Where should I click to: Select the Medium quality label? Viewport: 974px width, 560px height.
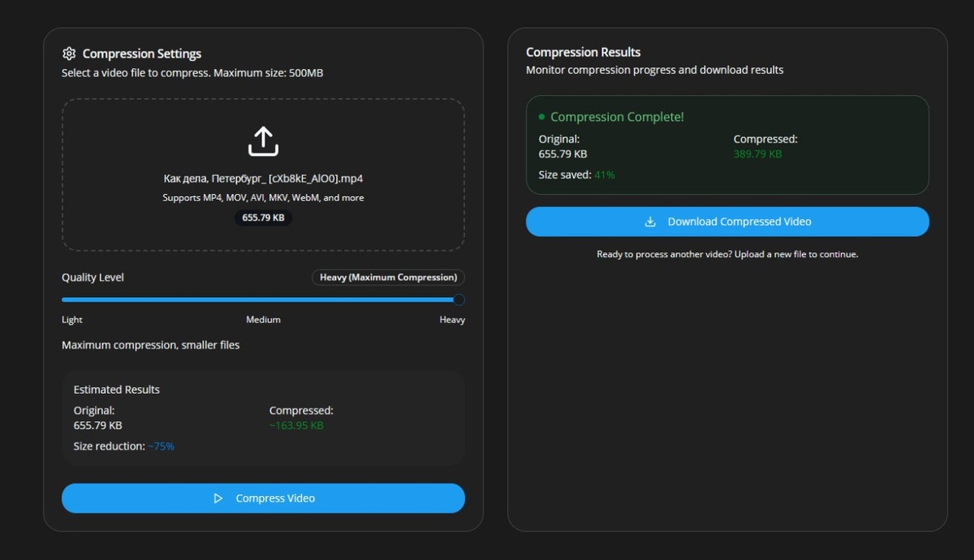pyautogui.click(x=263, y=320)
